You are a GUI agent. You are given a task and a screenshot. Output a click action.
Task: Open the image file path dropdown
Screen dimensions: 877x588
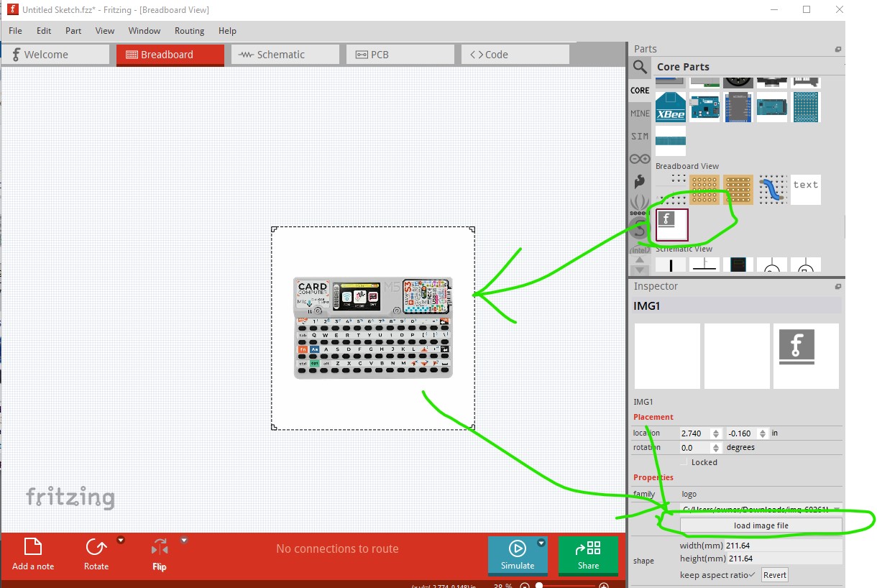click(x=836, y=510)
